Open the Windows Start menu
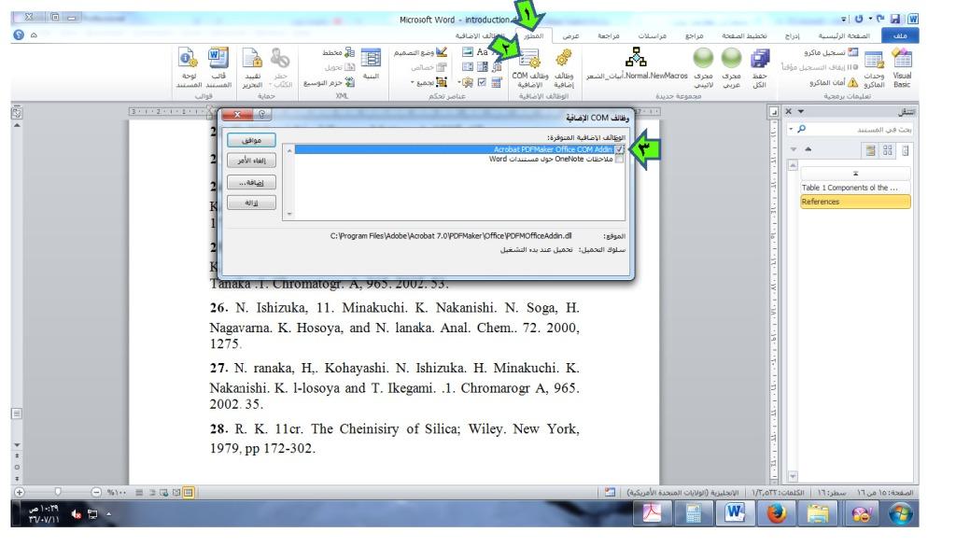This screenshot has height=560, width=956. pos(901,513)
